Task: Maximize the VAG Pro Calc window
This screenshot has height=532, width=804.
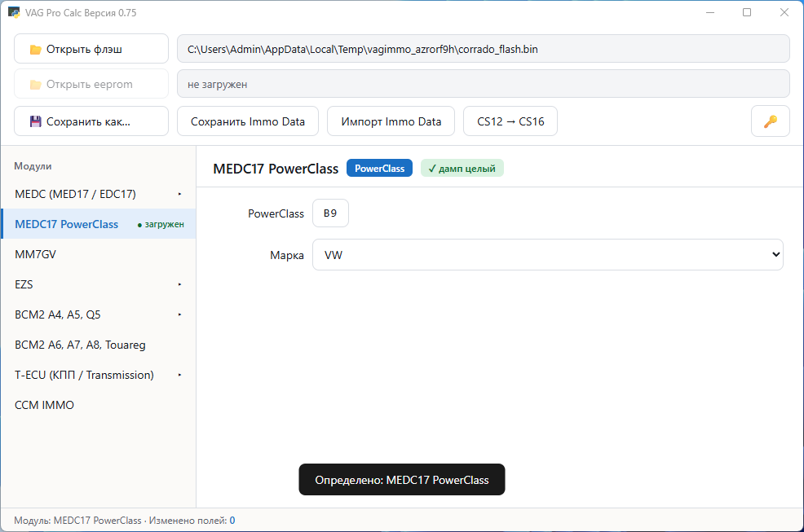Action: point(747,12)
